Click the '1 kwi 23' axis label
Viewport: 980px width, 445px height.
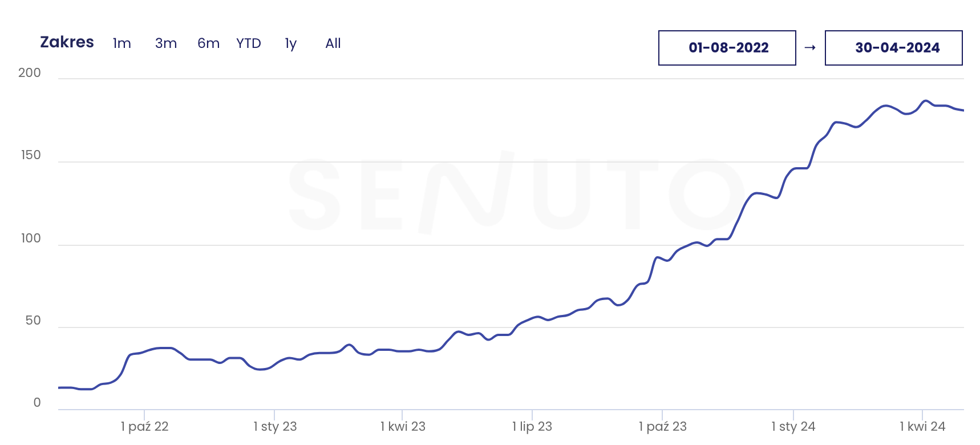tap(403, 426)
